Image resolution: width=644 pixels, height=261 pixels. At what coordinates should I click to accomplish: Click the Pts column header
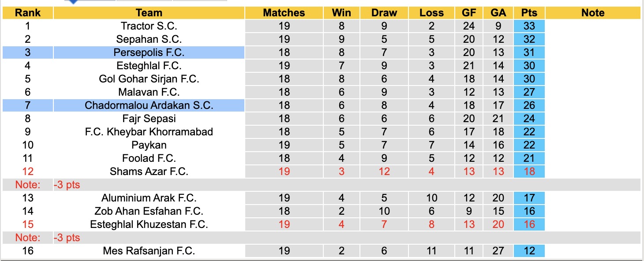tap(529, 13)
